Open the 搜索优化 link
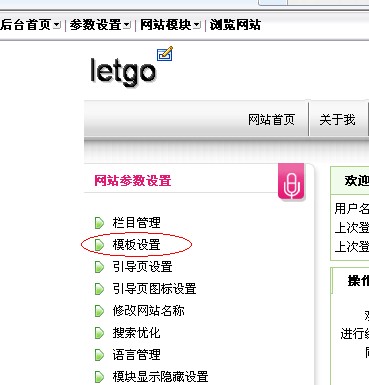This screenshot has height=385, width=369. [x=137, y=333]
